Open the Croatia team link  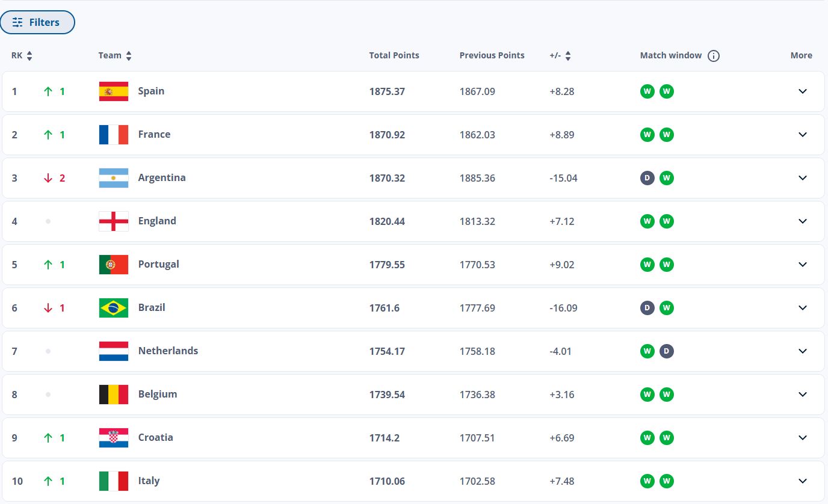(x=156, y=438)
